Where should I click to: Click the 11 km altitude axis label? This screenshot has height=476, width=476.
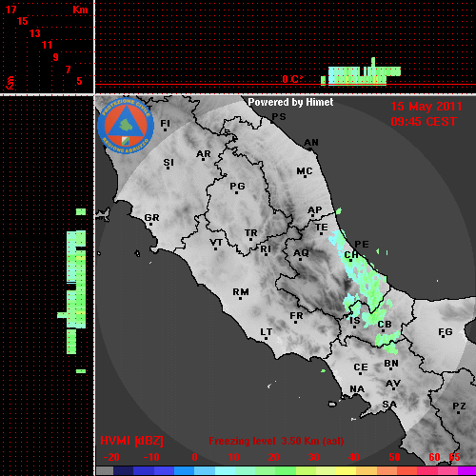(x=47, y=45)
